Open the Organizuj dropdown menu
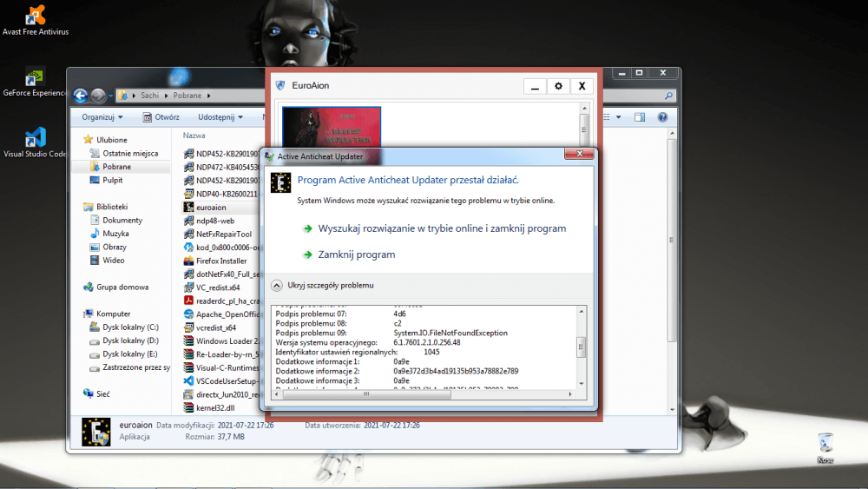 point(102,117)
